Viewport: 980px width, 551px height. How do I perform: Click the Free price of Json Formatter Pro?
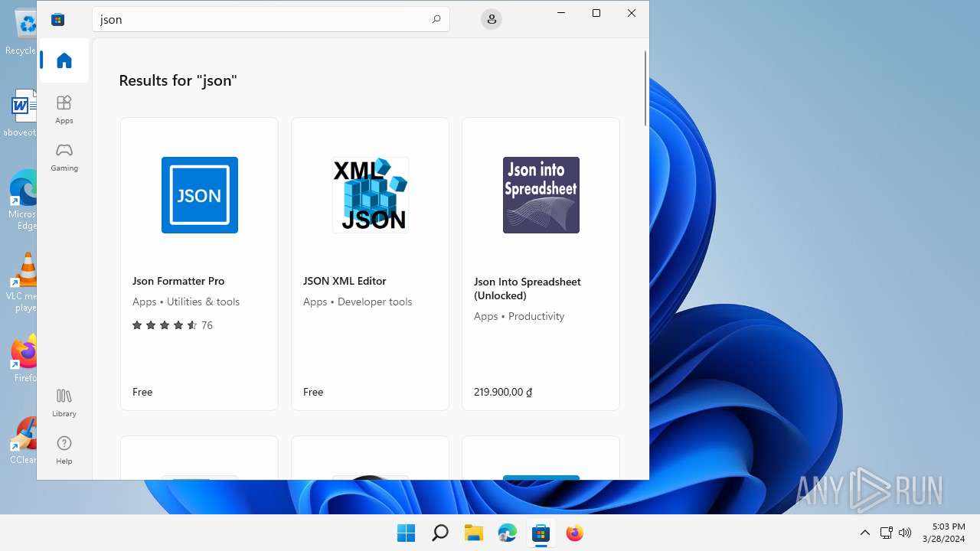(142, 392)
